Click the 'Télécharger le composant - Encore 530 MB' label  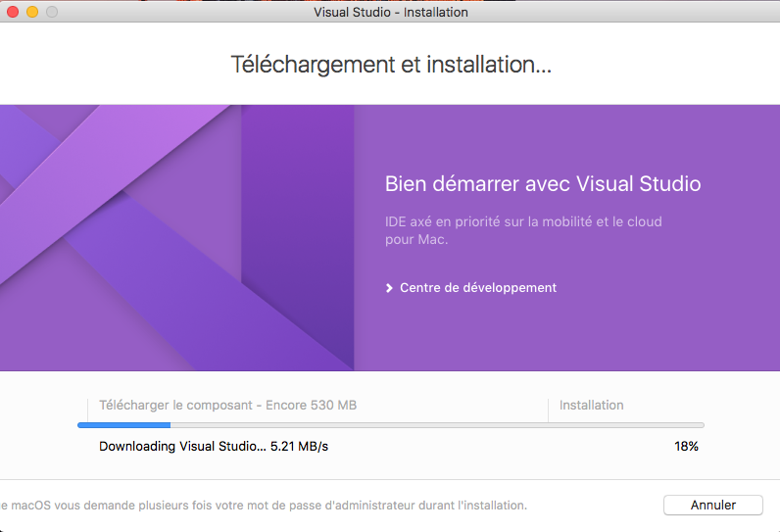[x=228, y=406]
